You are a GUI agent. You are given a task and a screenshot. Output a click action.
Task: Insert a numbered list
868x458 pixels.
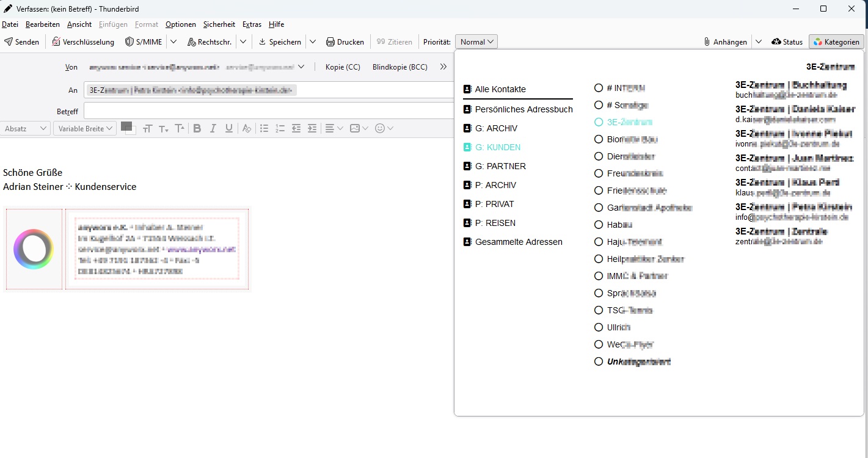click(x=280, y=128)
